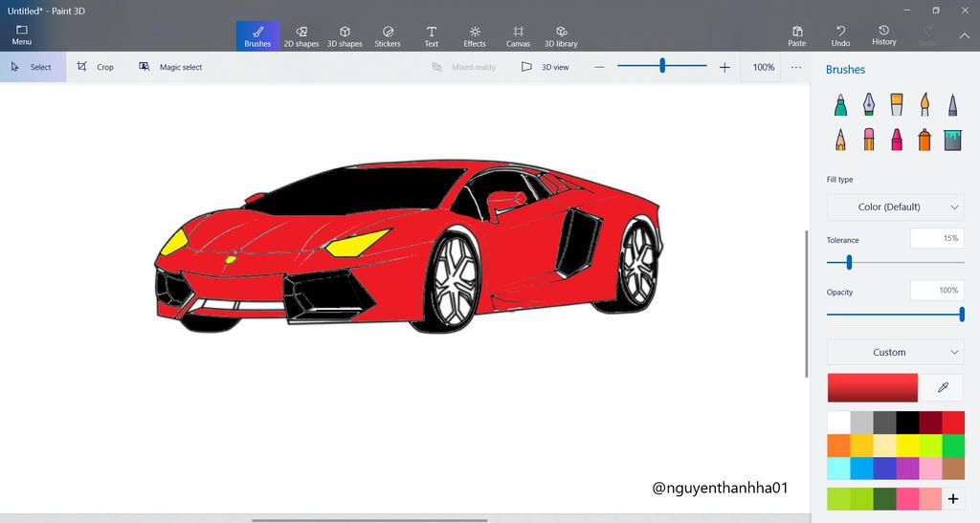Choose the light cyan color swatch
This screenshot has height=523, width=980.
coord(838,469)
